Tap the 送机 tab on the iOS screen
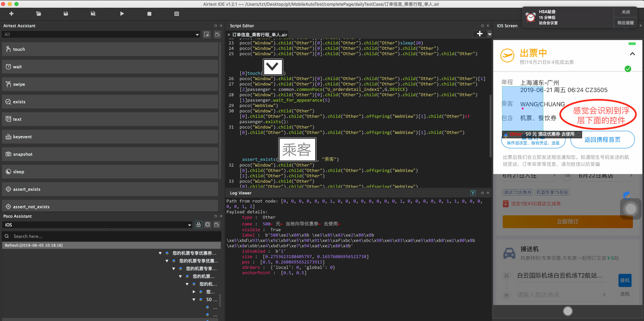Screen dimensions: 644x321 tap(625, 294)
